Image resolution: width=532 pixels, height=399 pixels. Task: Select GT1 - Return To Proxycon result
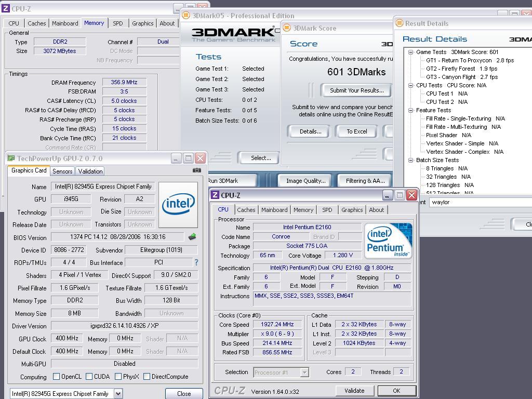tap(470, 60)
